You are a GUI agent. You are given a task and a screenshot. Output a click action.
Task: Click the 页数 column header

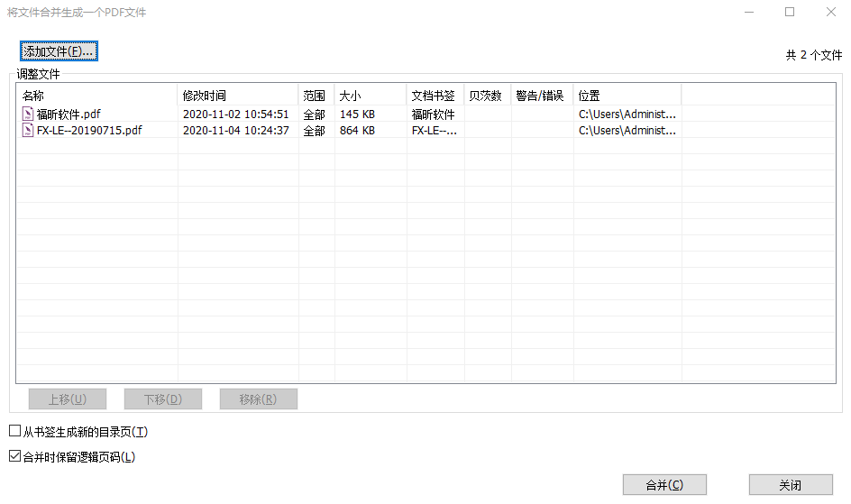[x=487, y=96]
